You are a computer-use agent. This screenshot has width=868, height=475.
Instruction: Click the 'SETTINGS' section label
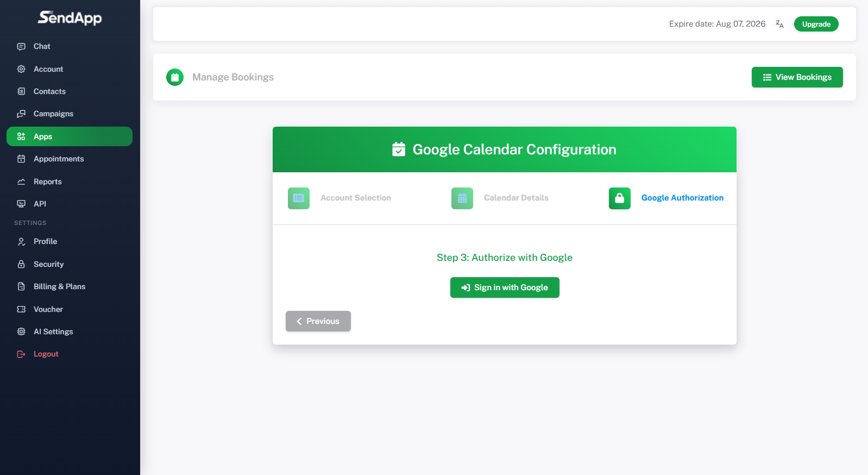tap(30, 223)
